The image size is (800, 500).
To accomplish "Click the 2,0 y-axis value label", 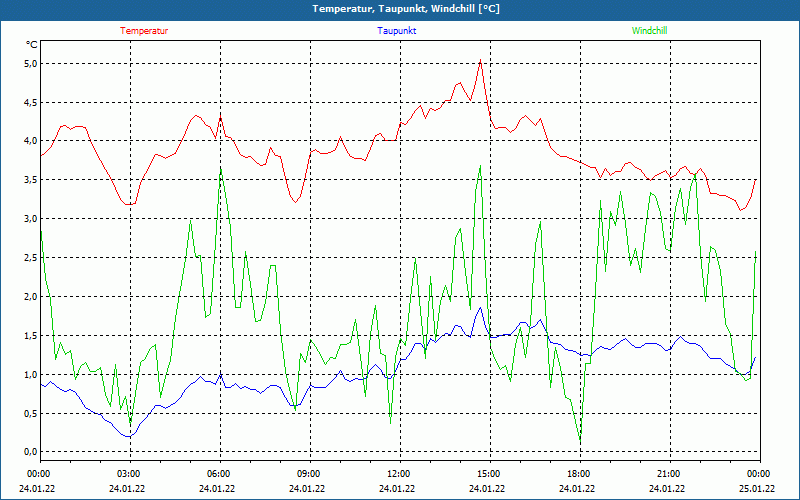I will click(29, 297).
